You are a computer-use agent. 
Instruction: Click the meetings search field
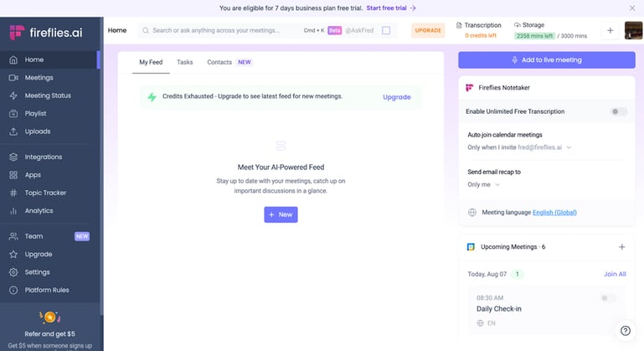coord(218,30)
